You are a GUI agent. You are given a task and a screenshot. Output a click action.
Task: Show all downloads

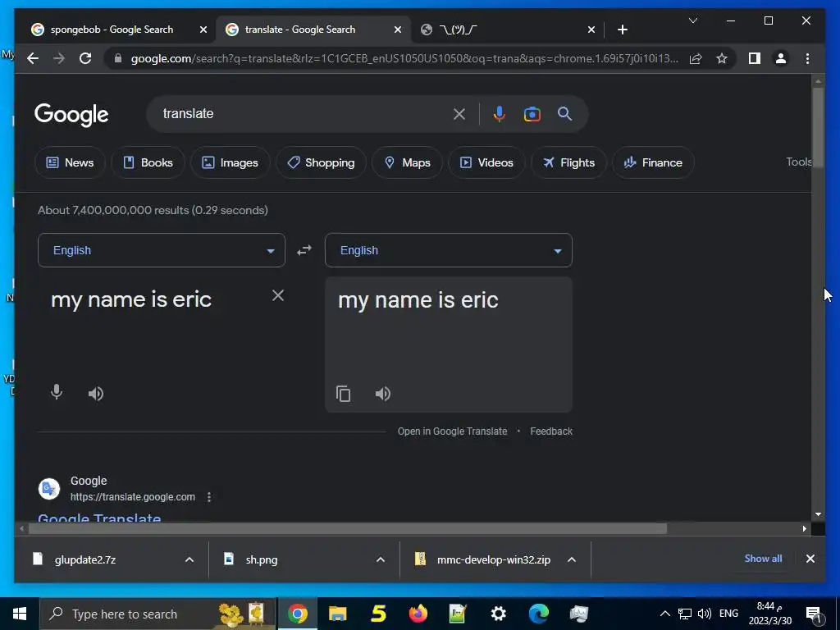point(763,558)
